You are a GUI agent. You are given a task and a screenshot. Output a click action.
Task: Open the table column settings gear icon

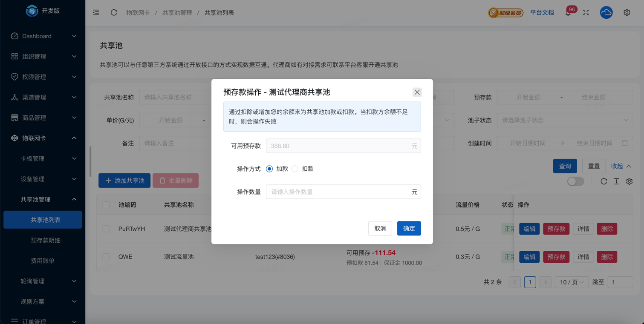(x=629, y=181)
